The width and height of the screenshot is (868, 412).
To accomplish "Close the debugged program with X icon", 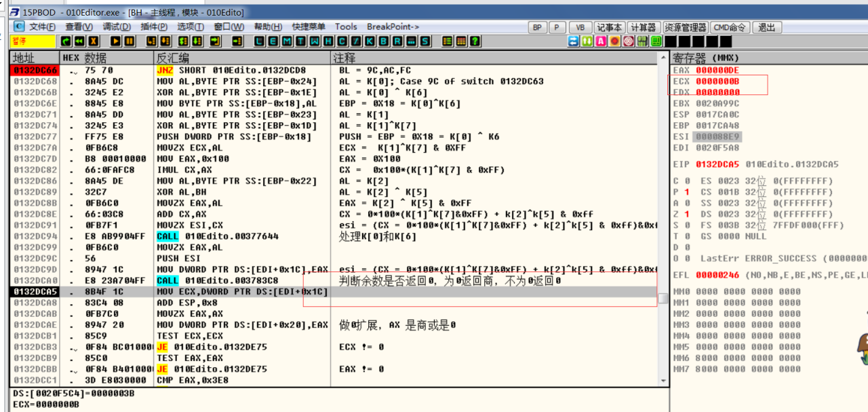I will point(91,41).
